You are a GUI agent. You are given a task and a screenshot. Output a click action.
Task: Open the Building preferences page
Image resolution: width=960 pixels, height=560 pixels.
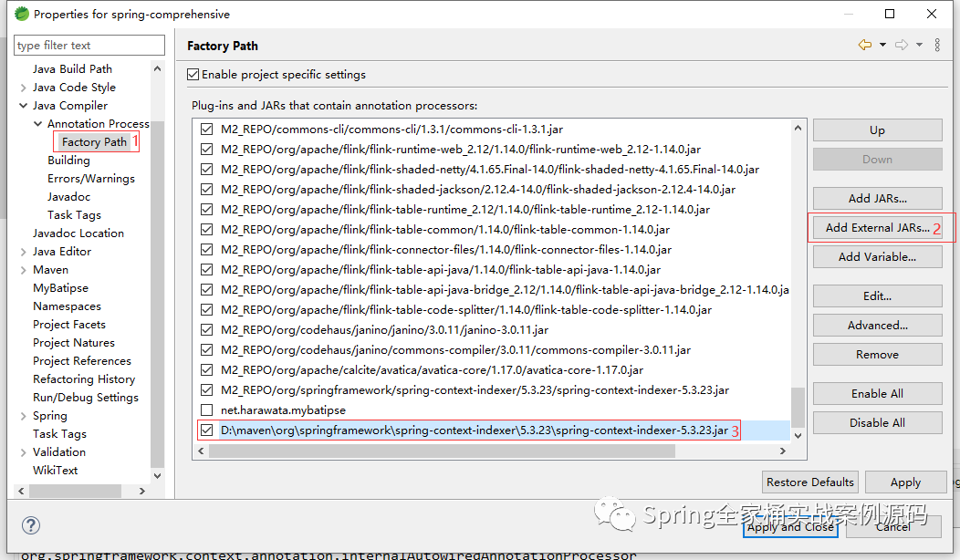pyautogui.click(x=68, y=160)
